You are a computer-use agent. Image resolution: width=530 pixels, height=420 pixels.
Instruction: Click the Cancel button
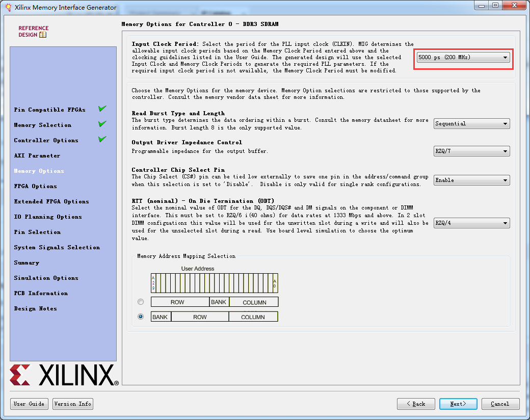coord(500,404)
